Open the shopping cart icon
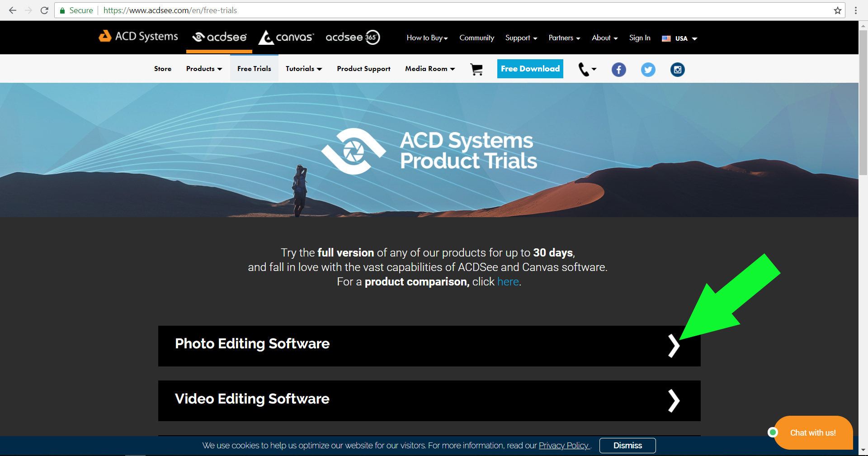This screenshot has width=868, height=456. [x=476, y=69]
